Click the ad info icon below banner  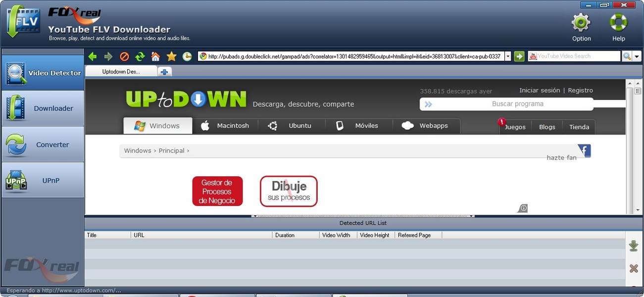click(x=523, y=208)
